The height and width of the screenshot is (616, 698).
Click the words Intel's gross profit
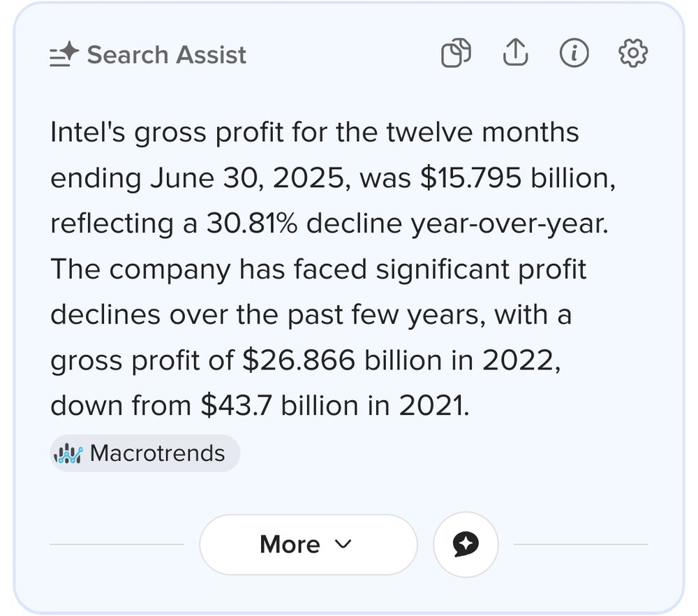click(x=167, y=133)
